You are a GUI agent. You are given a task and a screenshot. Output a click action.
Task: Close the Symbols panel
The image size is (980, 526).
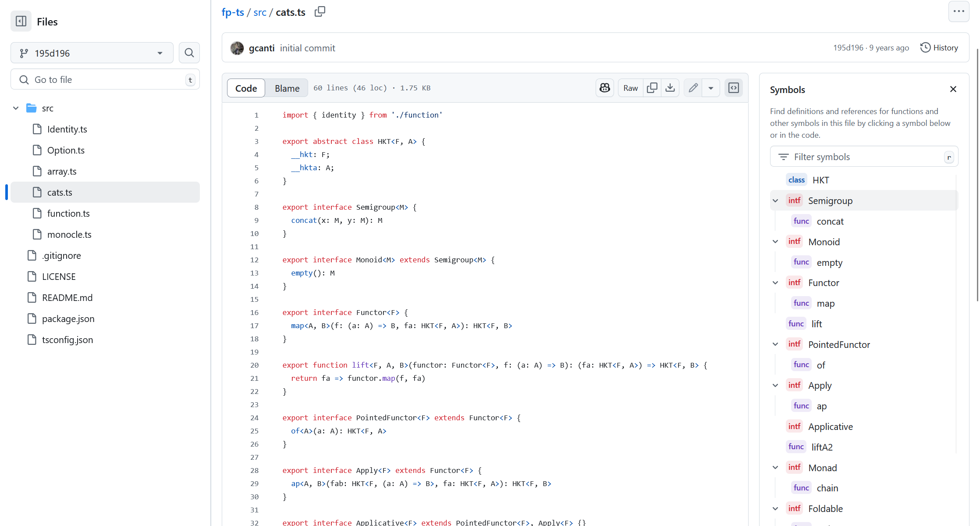click(953, 89)
